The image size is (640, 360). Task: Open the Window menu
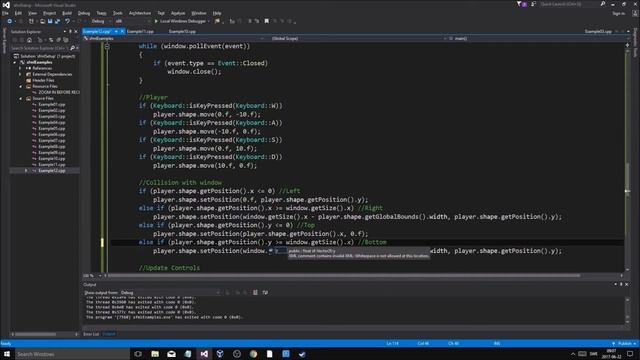pyautogui.click(x=199, y=13)
